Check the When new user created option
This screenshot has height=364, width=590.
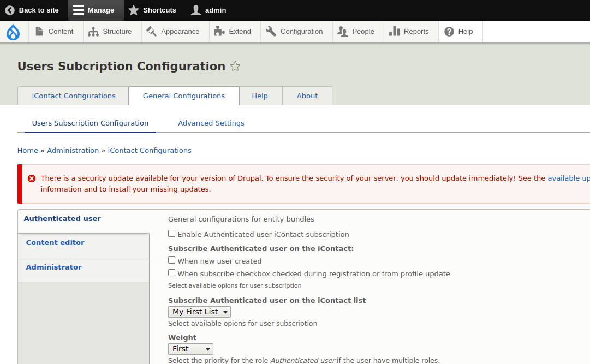point(171,260)
